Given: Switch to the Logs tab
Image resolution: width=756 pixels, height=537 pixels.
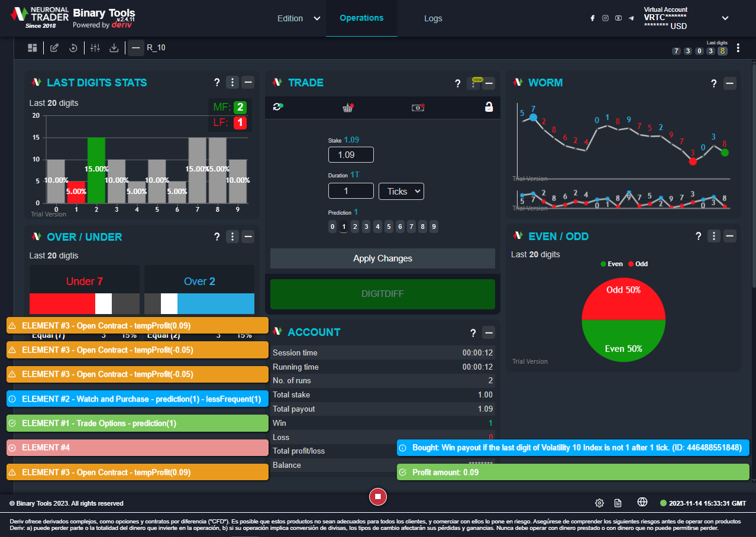Looking at the screenshot, I should point(433,18).
